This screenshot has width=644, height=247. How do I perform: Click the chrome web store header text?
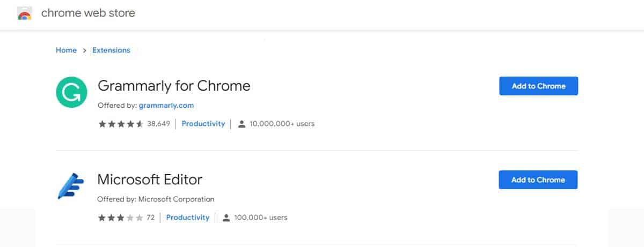click(88, 13)
